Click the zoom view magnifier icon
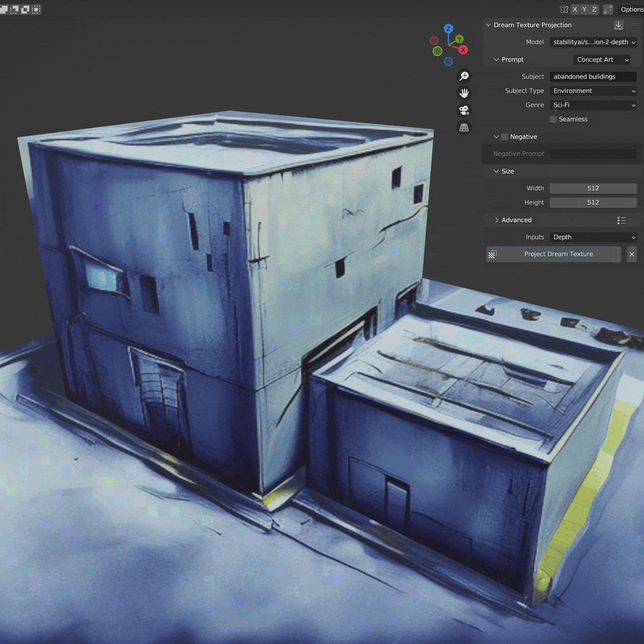The height and width of the screenshot is (644, 644). coord(464,76)
